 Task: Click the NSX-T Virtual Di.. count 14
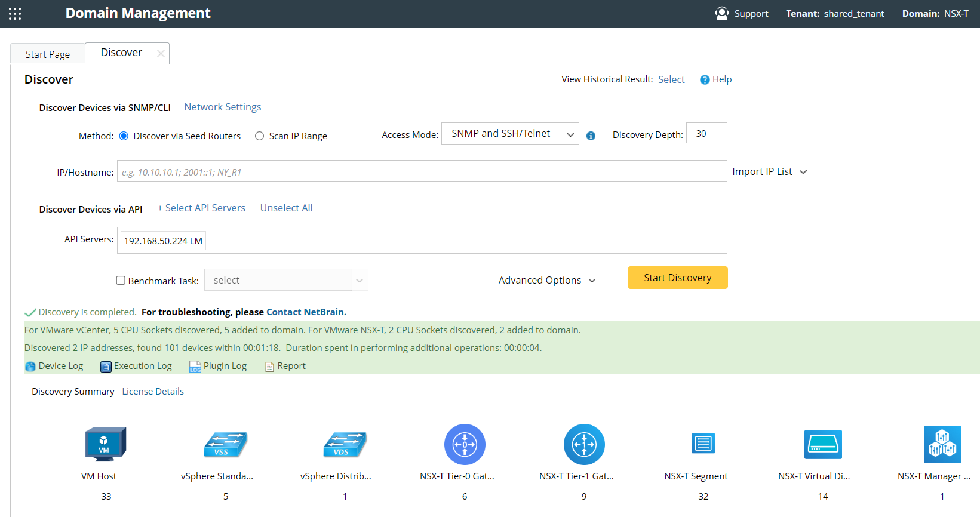pyautogui.click(x=823, y=497)
